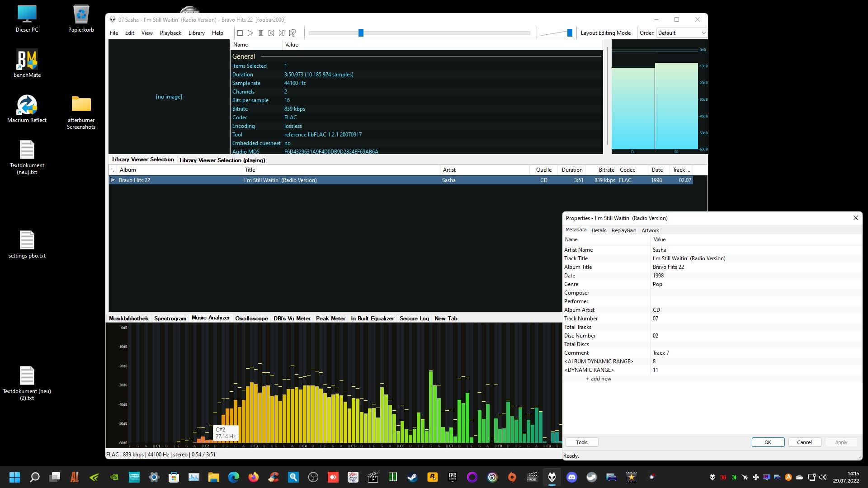This screenshot has width=868, height=488.
Task: Pause playback with the Pause icon
Action: point(261,33)
